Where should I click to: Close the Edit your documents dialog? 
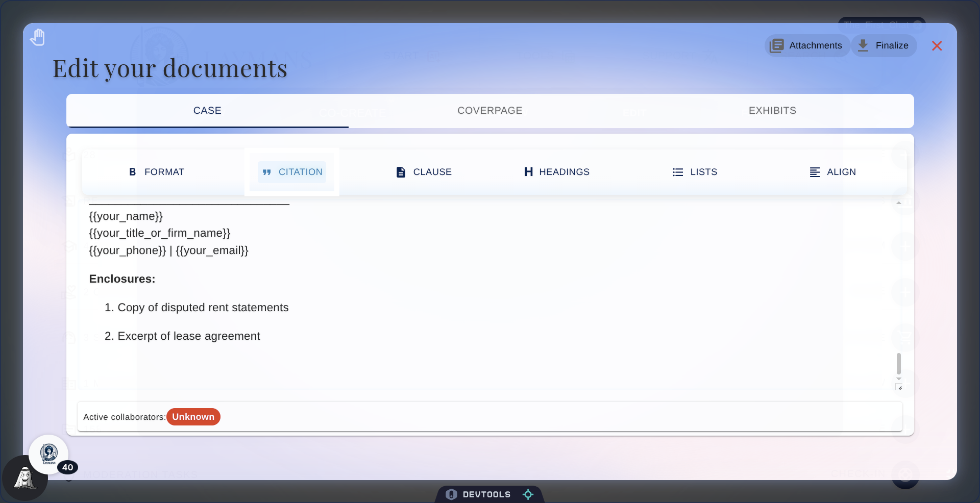click(937, 45)
